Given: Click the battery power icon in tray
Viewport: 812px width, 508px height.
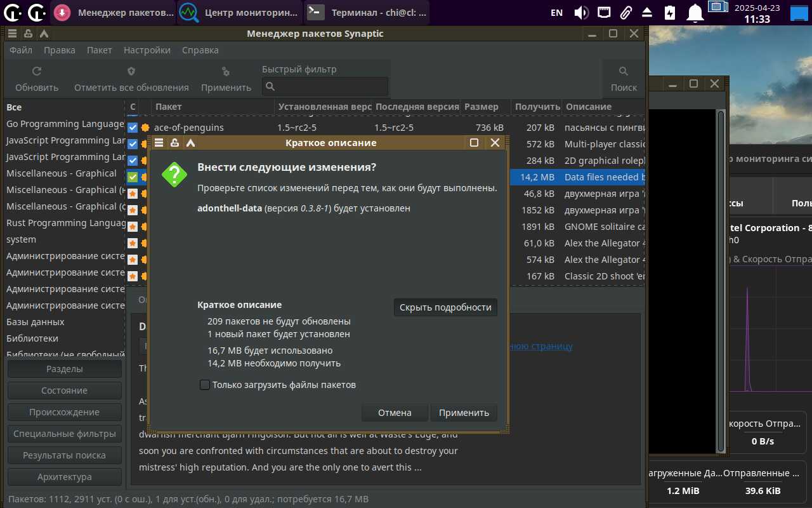Looking at the screenshot, I should point(670,13).
